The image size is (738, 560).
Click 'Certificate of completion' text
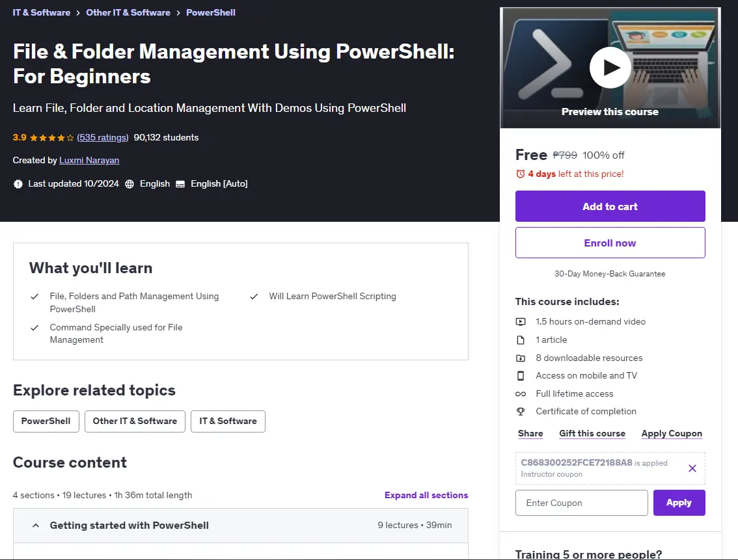[x=586, y=412]
